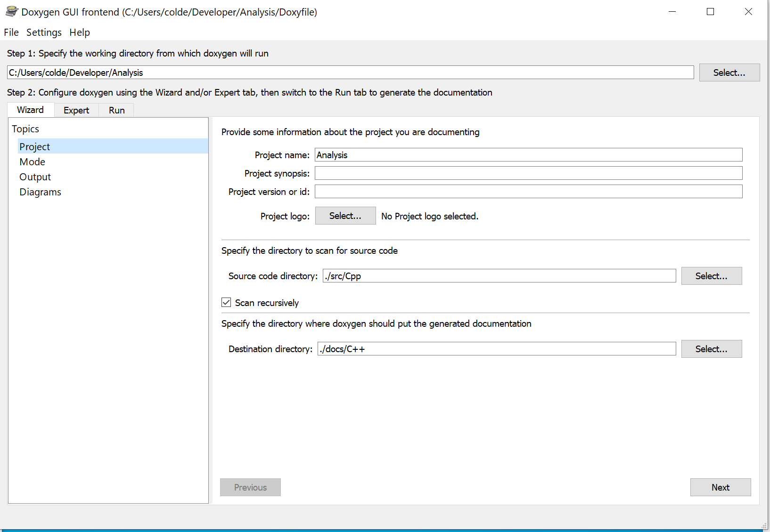Switch to the Run tab

pyautogui.click(x=117, y=110)
